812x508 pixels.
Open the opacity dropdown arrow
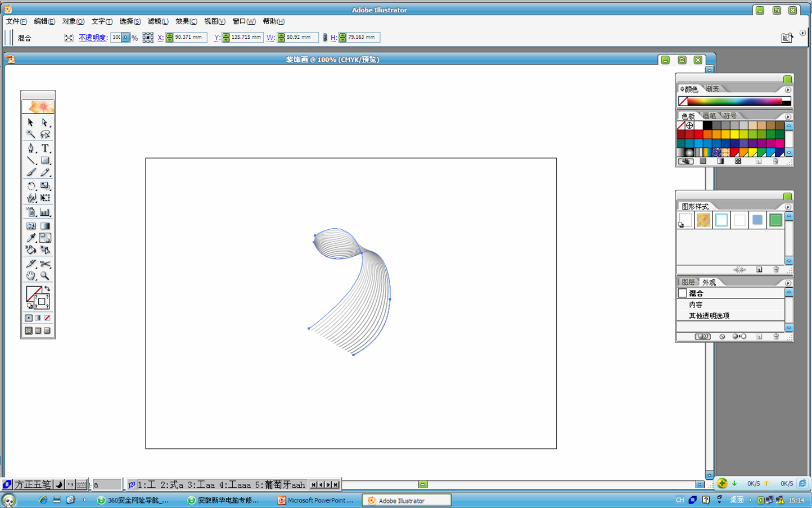[x=126, y=38]
